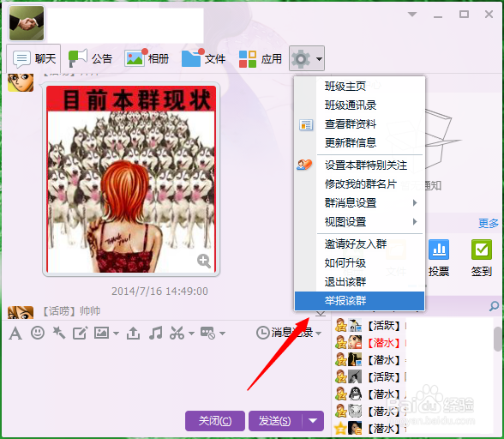The image size is (504, 439).
Task: Select 班级主页 from the menu
Action: pos(359,87)
